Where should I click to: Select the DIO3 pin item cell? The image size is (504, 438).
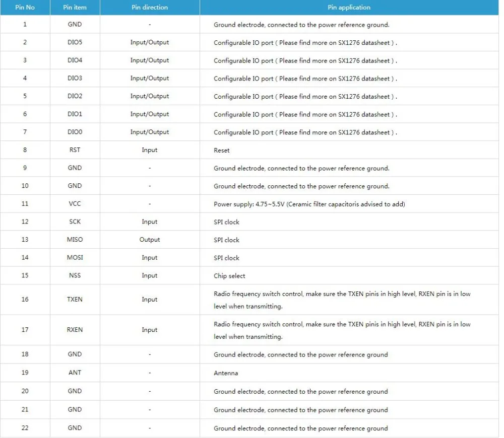tap(75, 79)
